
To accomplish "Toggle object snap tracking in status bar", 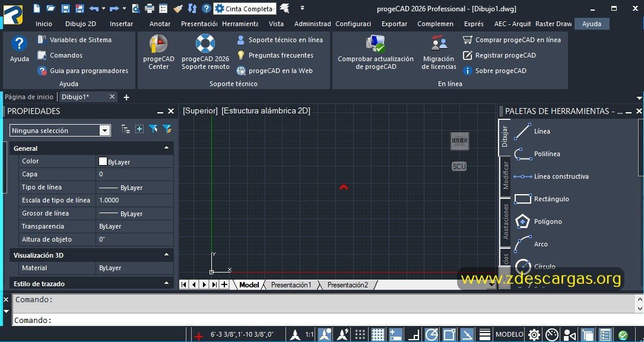I will [x=467, y=335].
